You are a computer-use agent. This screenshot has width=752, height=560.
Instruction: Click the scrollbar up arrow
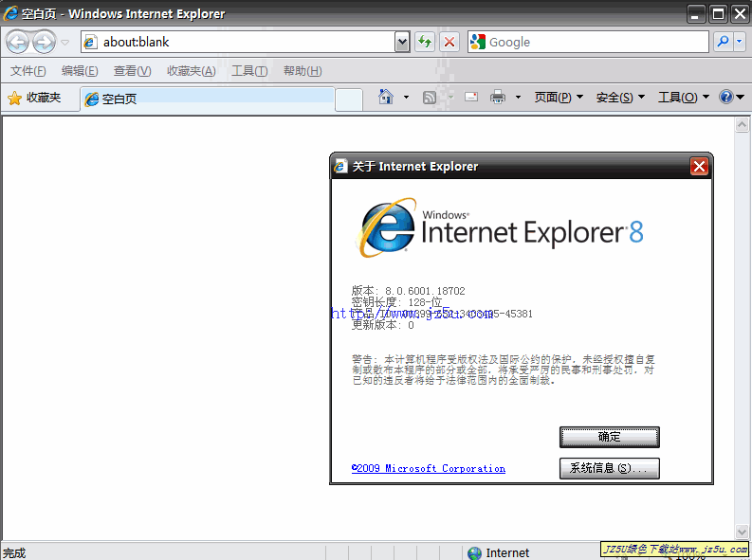tap(742, 125)
